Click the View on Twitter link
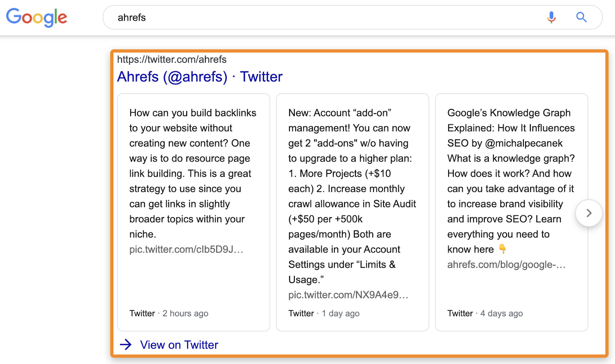 [x=179, y=345]
